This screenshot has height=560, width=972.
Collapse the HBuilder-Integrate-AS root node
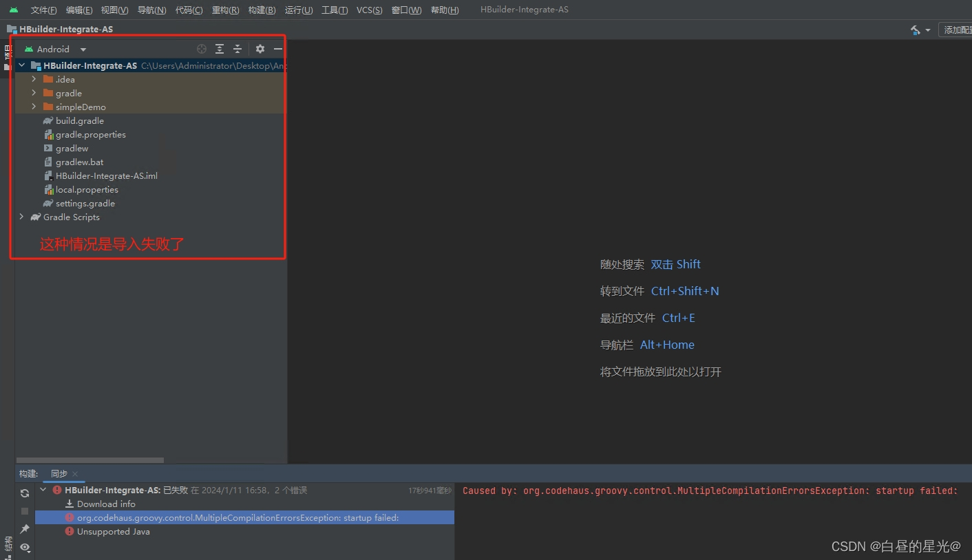point(21,65)
